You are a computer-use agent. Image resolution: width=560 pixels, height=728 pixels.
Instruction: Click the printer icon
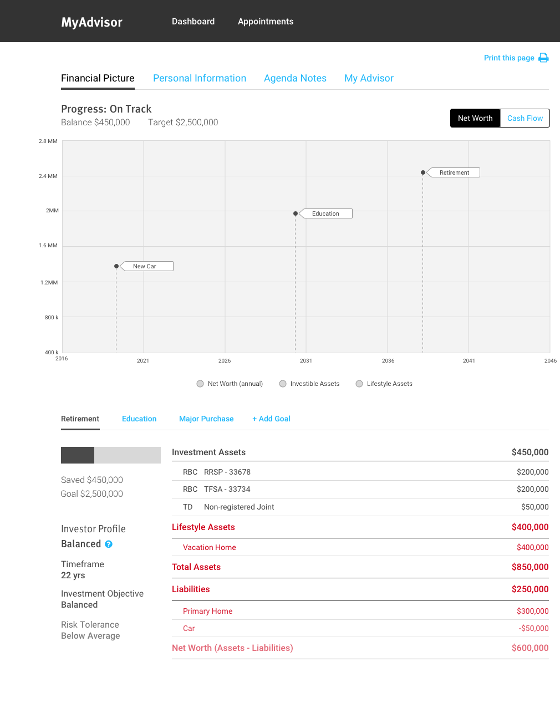(x=543, y=58)
